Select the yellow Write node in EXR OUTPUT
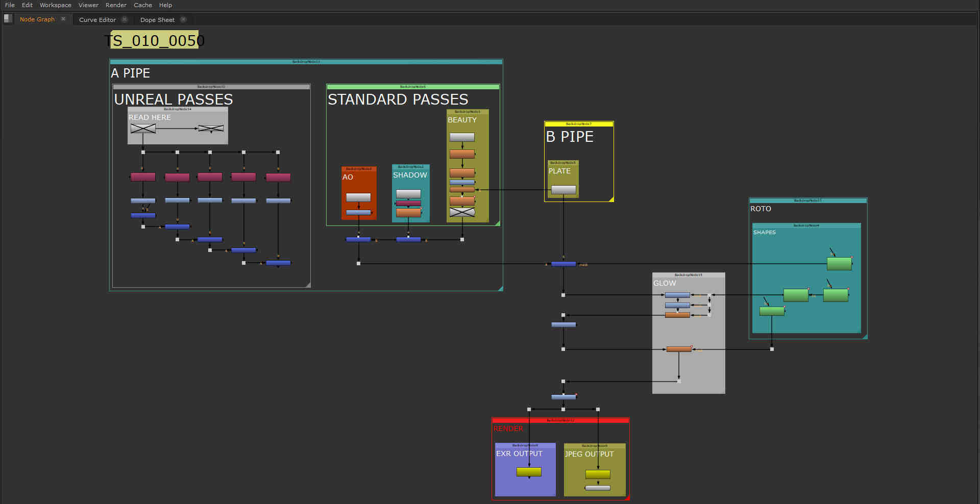This screenshot has width=980, height=504. [x=529, y=472]
